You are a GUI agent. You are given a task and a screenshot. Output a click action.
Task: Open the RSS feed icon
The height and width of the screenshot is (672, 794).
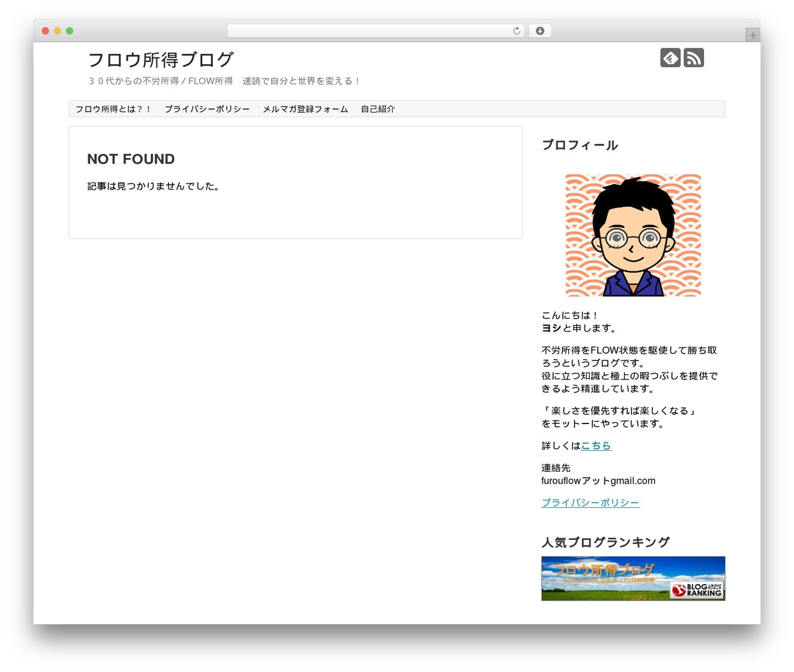pyautogui.click(x=694, y=58)
